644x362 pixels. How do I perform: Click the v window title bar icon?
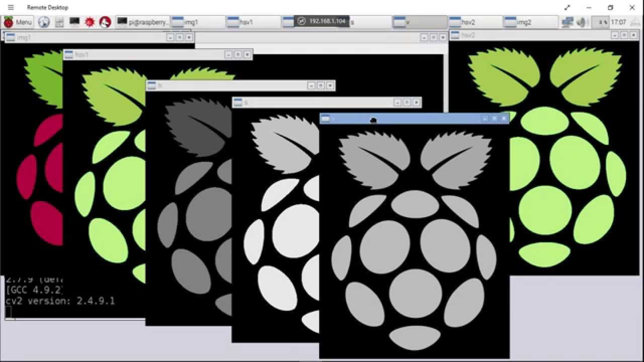[x=326, y=119]
